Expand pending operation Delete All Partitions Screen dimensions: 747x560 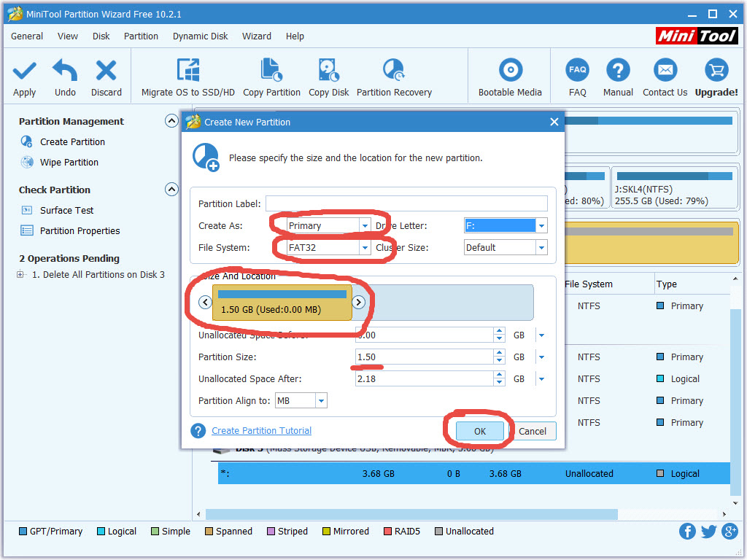20,275
